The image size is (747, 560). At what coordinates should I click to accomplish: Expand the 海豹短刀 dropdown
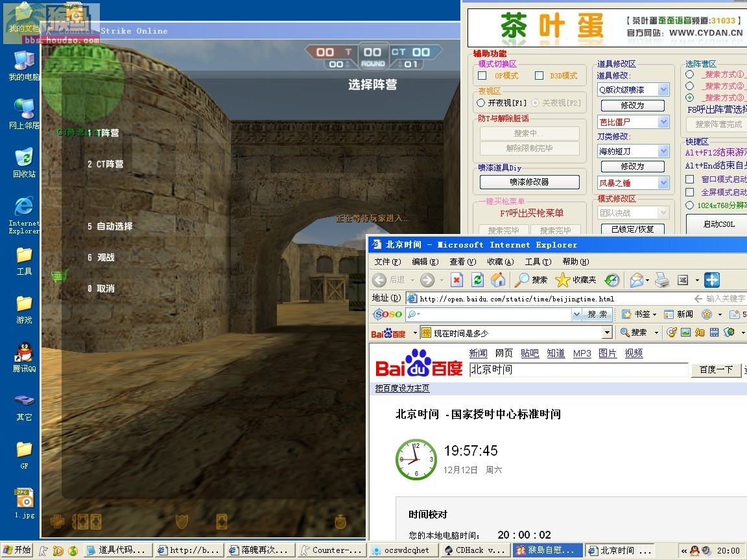[x=663, y=152]
